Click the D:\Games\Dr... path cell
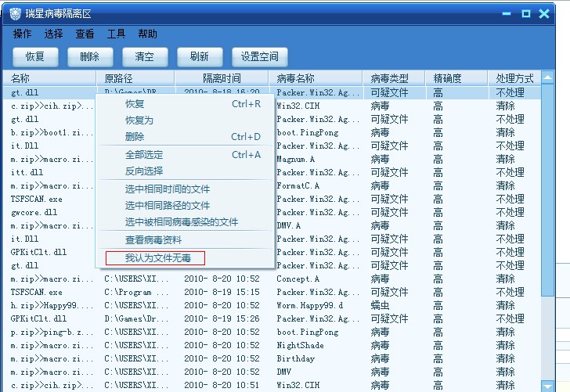 pos(136,318)
